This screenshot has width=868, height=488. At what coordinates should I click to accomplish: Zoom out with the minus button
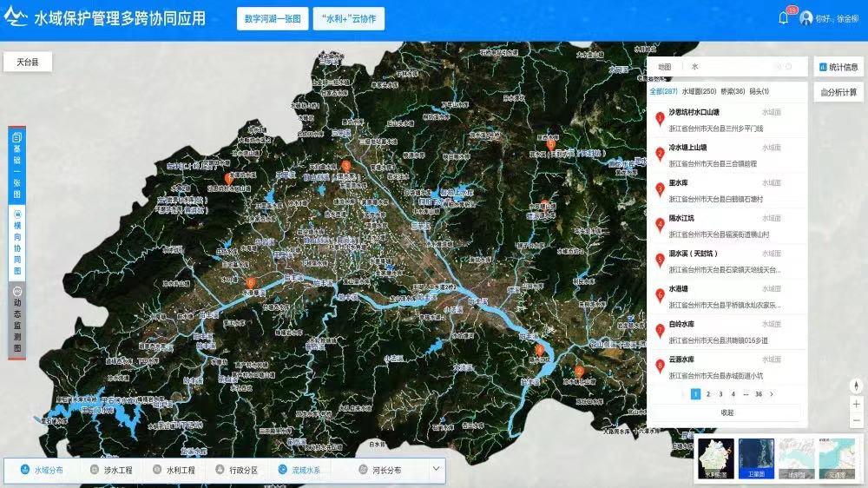(856, 419)
